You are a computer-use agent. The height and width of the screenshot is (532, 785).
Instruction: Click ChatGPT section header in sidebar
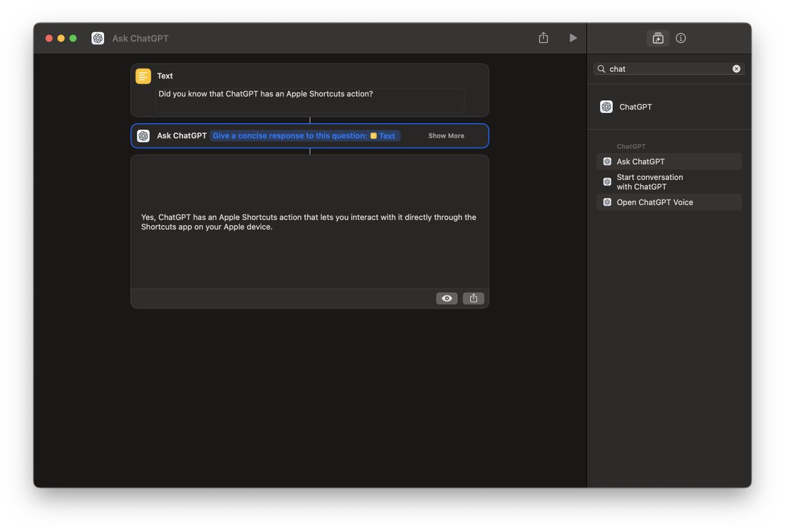tap(631, 146)
